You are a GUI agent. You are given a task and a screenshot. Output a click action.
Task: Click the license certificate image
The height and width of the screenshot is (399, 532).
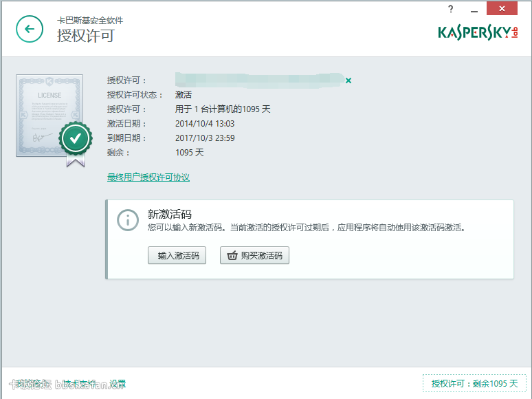pyautogui.click(x=49, y=116)
